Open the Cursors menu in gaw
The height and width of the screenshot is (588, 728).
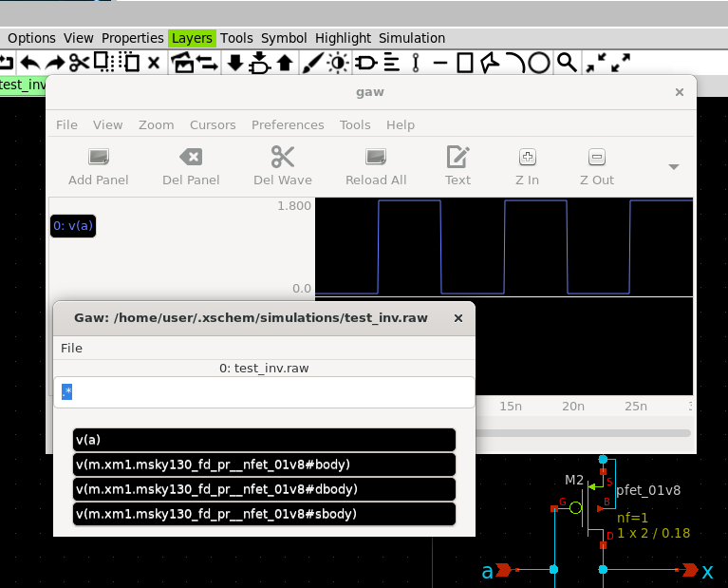coord(213,124)
